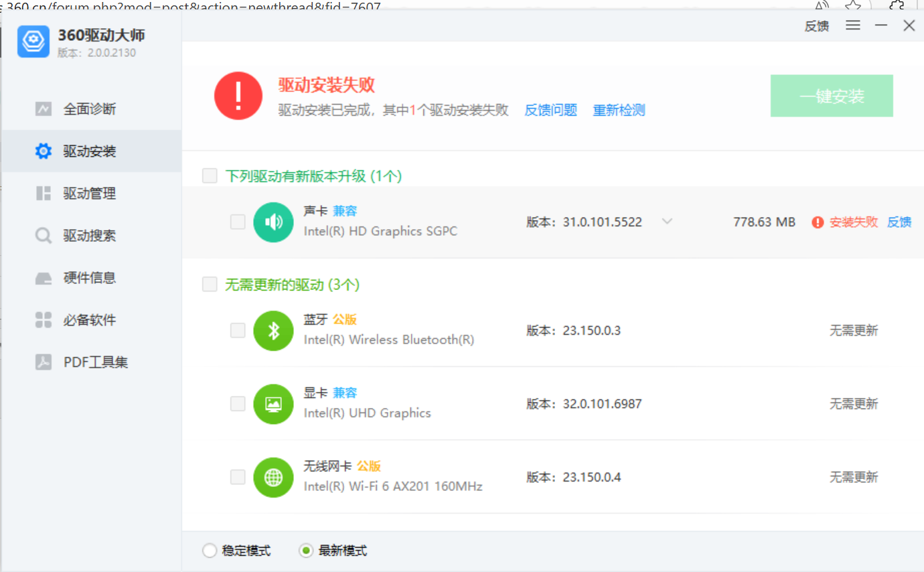This screenshot has height=572, width=924.
Task: Open the hamburger menu in title bar
Action: point(852,25)
